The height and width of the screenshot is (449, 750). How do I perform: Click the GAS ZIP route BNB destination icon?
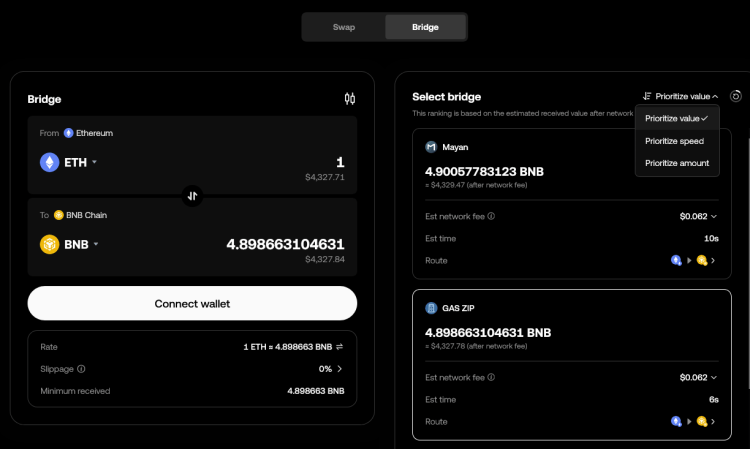[x=702, y=421]
